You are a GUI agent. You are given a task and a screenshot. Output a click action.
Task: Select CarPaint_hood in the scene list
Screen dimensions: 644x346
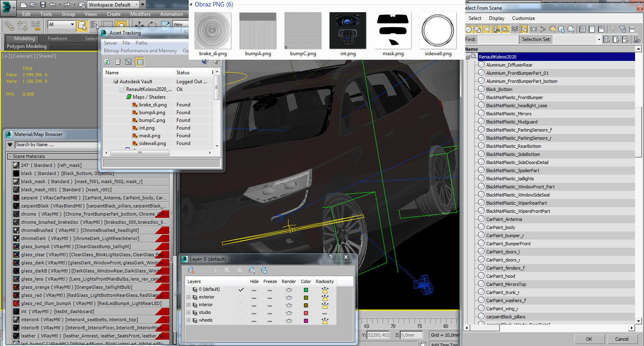point(500,276)
